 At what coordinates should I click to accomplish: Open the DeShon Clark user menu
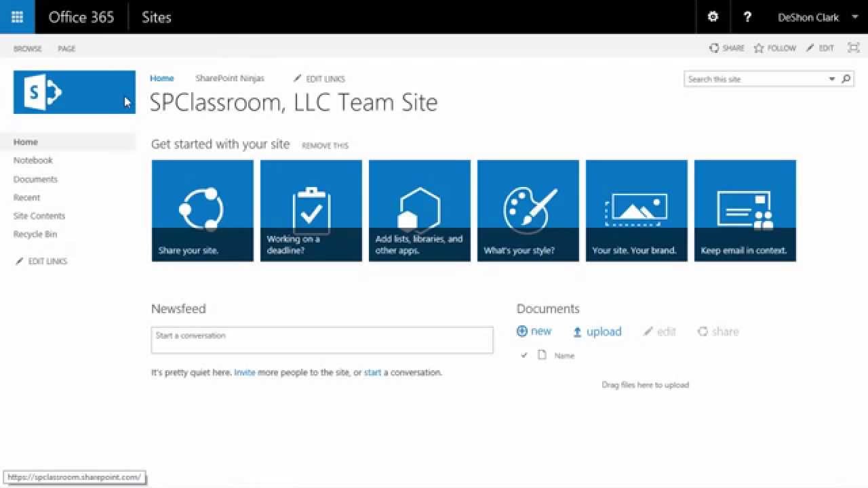818,18
